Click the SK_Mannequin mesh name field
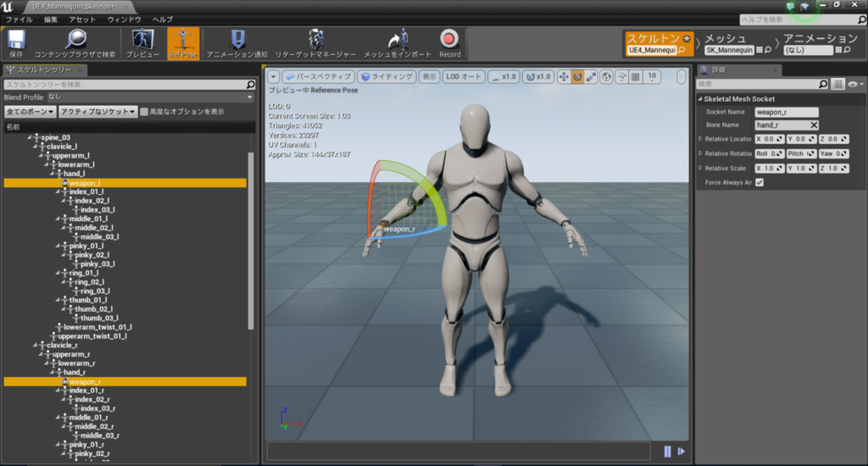The height and width of the screenshot is (466, 868). [729, 50]
